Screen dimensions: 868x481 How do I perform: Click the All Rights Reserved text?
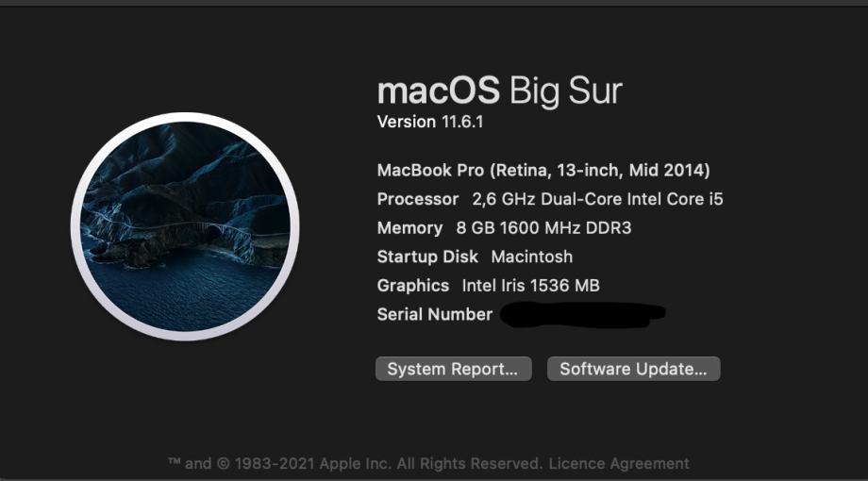[x=470, y=463]
